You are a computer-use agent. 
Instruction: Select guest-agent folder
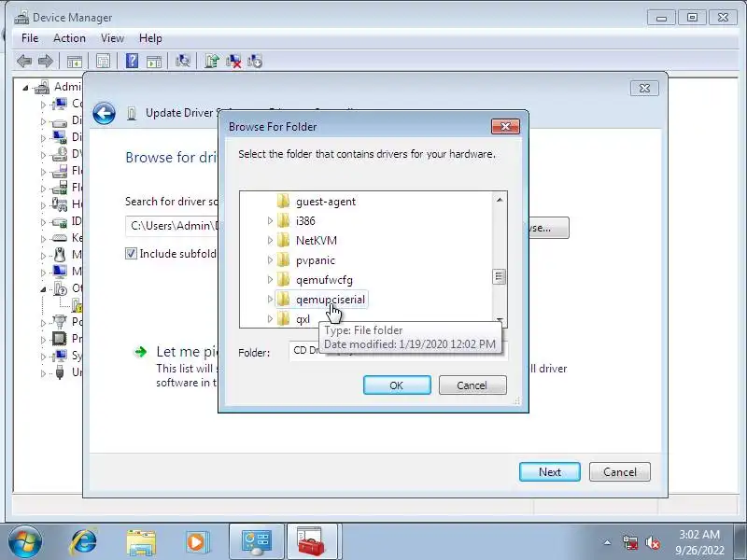[x=325, y=202]
